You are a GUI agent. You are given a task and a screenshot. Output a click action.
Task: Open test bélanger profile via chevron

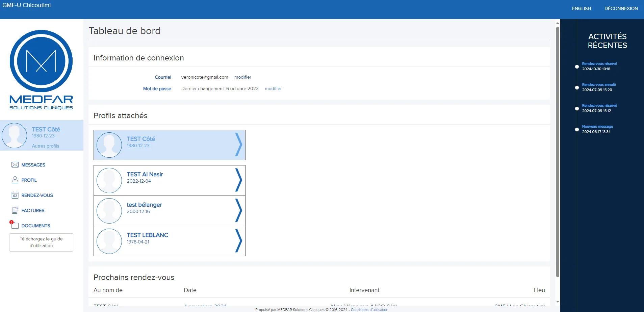tap(238, 210)
